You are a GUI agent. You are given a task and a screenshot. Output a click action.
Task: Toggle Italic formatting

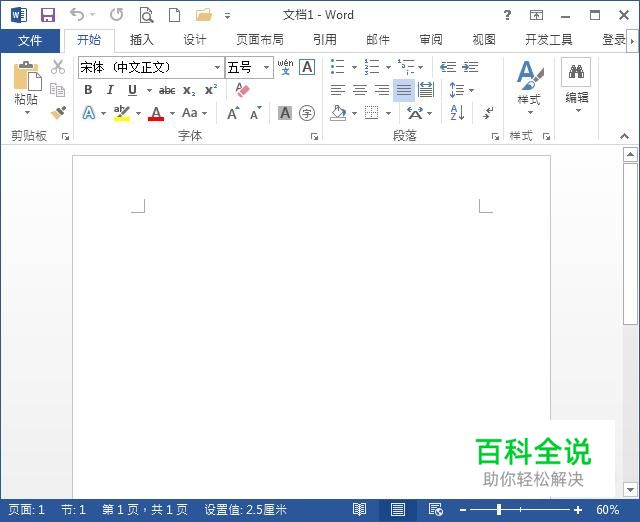tap(110, 90)
